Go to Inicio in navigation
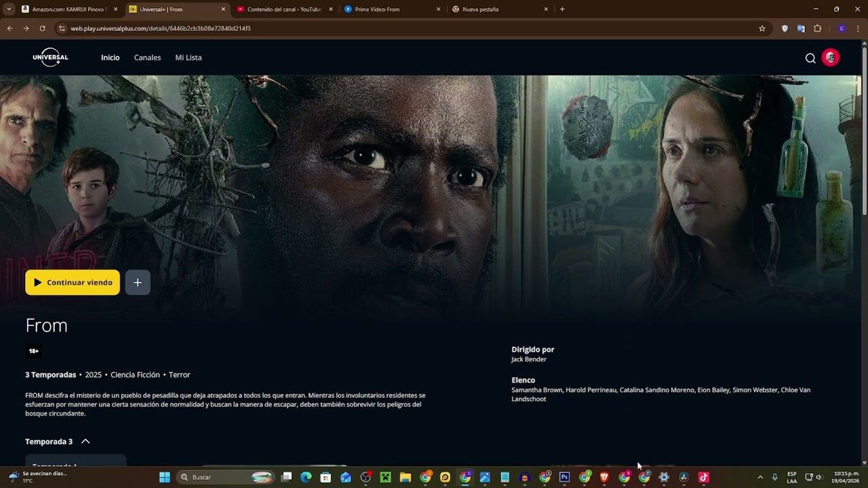This screenshot has width=868, height=488. [x=110, y=58]
